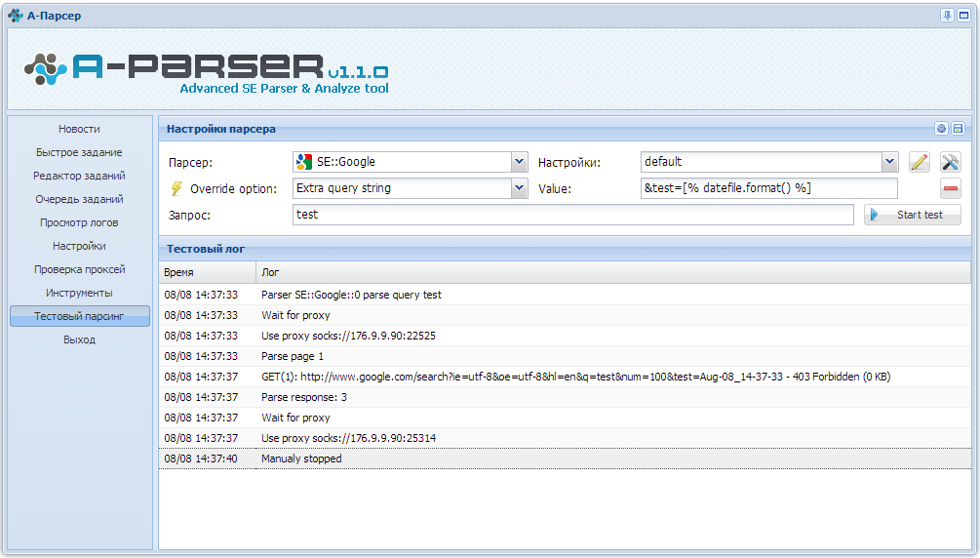Expand the Парсер SE::Google dropdown arrow
The width and height of the screenshot is (980, 558).
(x=519, y=162)
